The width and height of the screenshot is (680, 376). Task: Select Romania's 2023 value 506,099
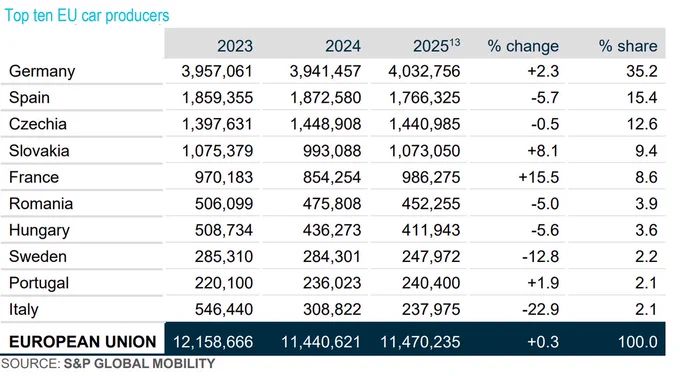click(x=224, y=204)
